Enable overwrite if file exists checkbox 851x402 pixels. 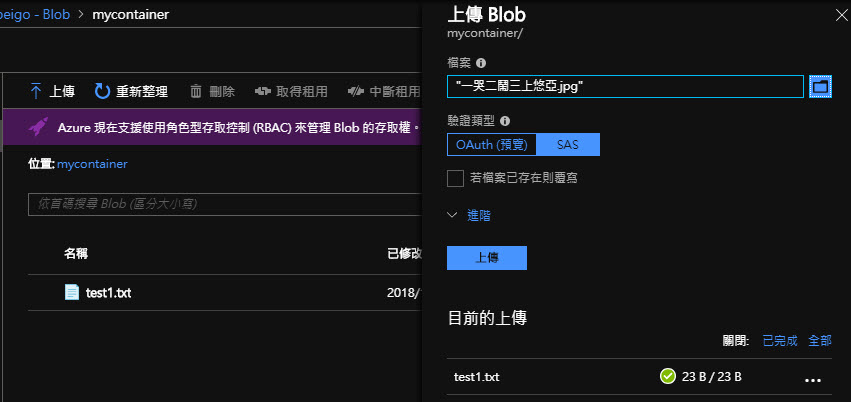[455, 178]
